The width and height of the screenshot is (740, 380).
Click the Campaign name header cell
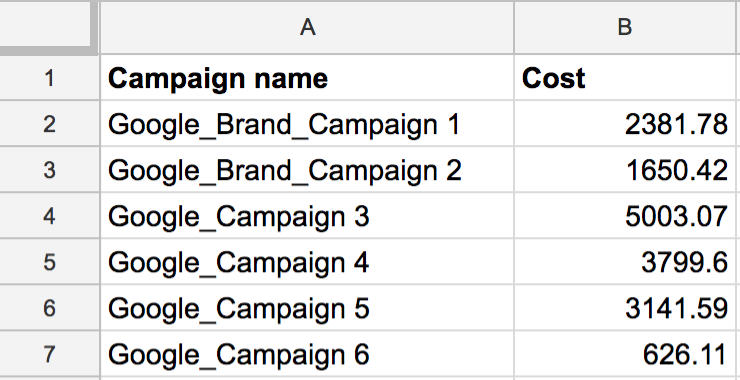click(307, 77)
